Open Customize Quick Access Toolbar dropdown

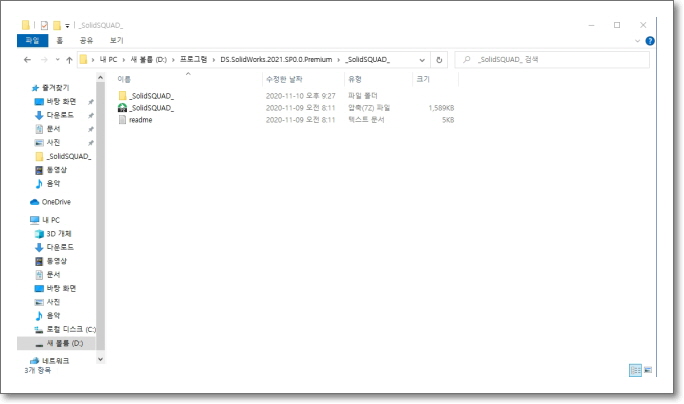click(67, 26)
